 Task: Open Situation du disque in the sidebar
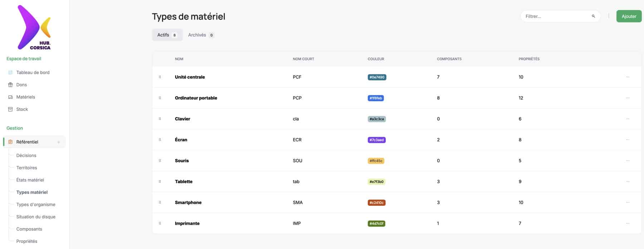click(36, 217)
